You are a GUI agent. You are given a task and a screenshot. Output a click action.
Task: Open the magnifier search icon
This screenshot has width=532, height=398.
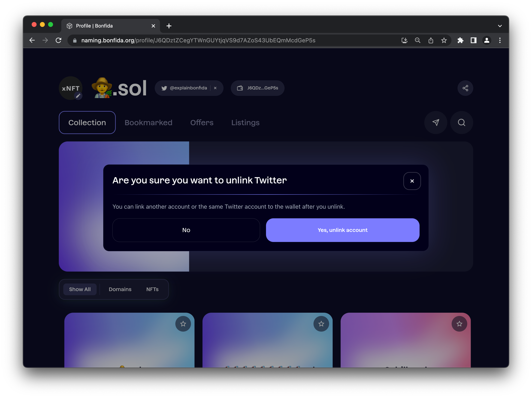click(461, 122)
